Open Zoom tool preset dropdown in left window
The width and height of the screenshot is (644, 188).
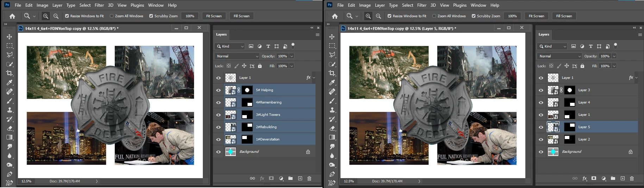tap(34, 16)
